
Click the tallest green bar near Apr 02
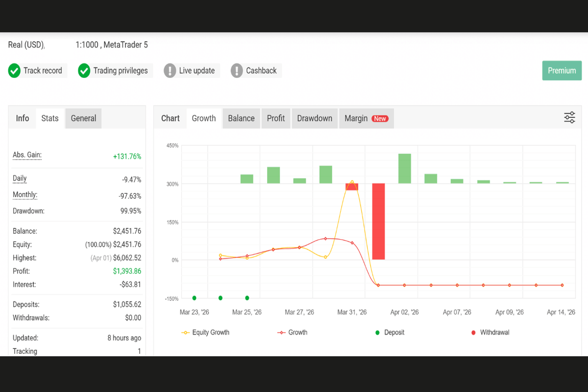(405, 169)
